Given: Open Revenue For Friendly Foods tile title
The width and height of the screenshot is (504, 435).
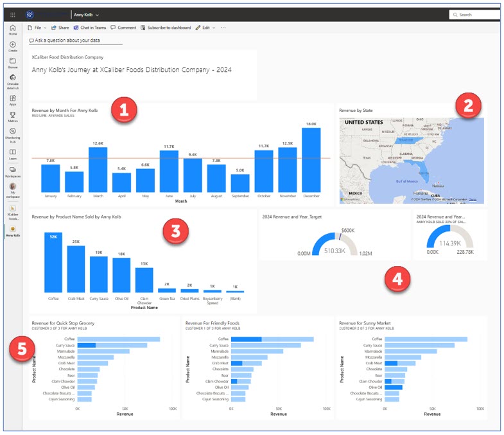Looking at the screenshot, I should pyautogui.click(x=213, y=323).
